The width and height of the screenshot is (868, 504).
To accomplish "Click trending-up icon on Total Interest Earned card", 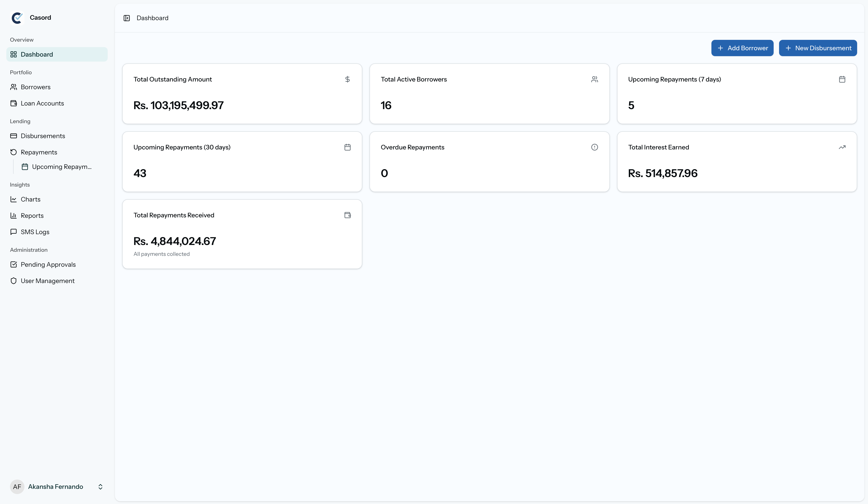I will tap(842, 147).
